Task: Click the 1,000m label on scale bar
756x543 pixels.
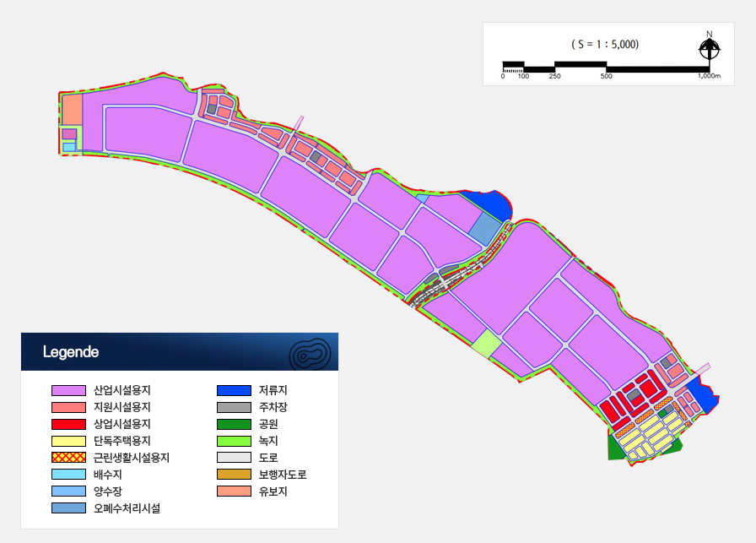Action: [710, 76]
